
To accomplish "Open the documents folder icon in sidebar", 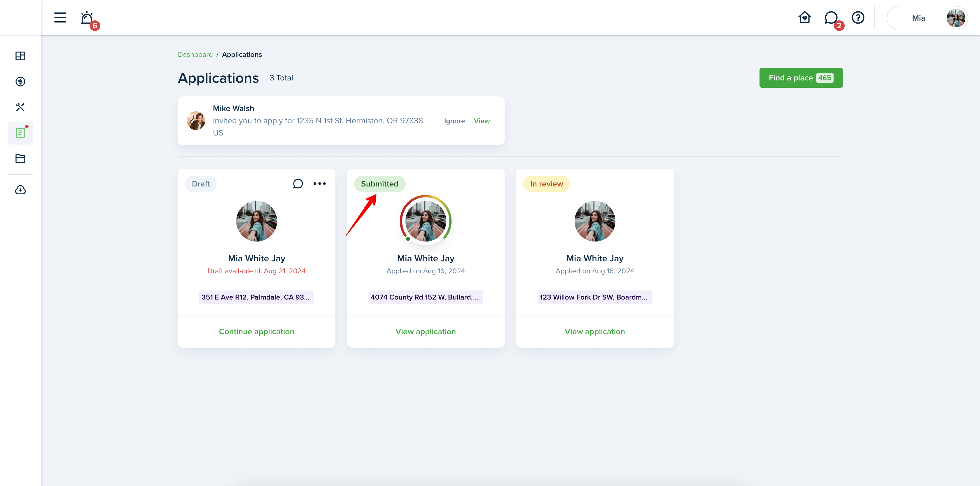I will pyautogui.click(x=20, y=159).
